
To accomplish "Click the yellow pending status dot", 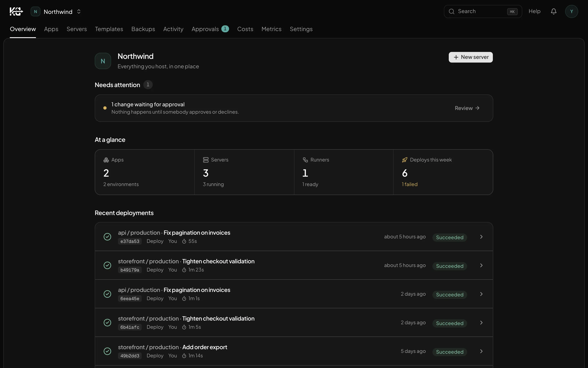I will (105, 108).
